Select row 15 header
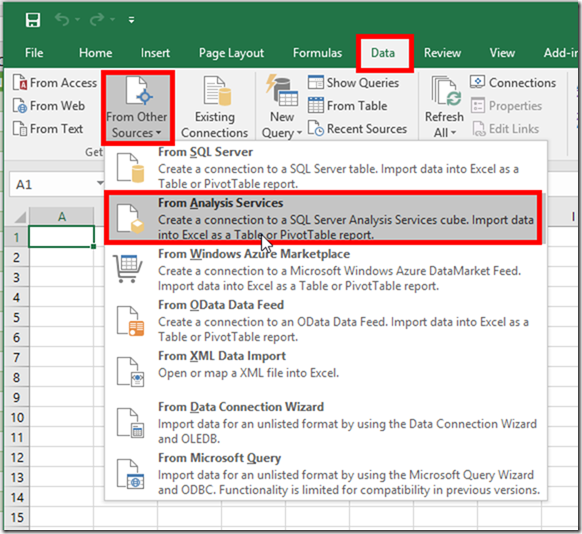Viewport: 582px width, 534px height. pyautogui.click(x=17, y=517)
